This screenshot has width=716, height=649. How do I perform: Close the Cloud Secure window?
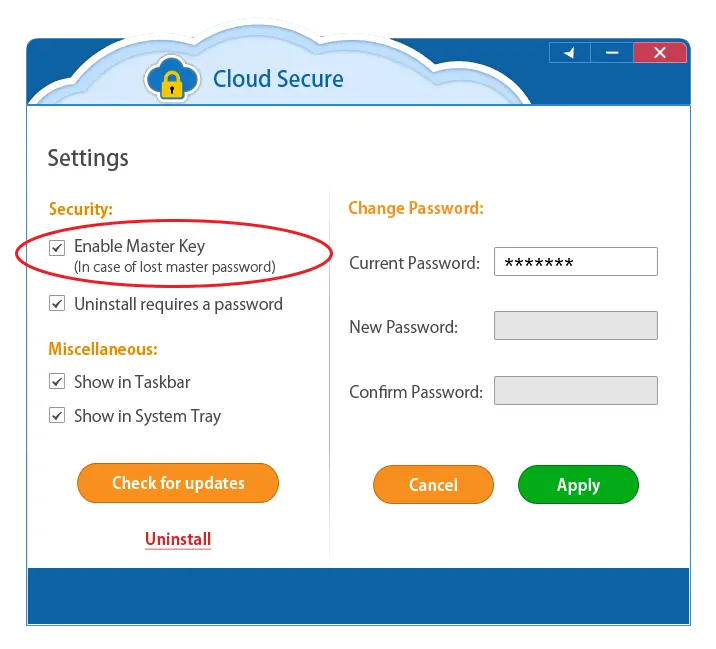click(660, 53)
